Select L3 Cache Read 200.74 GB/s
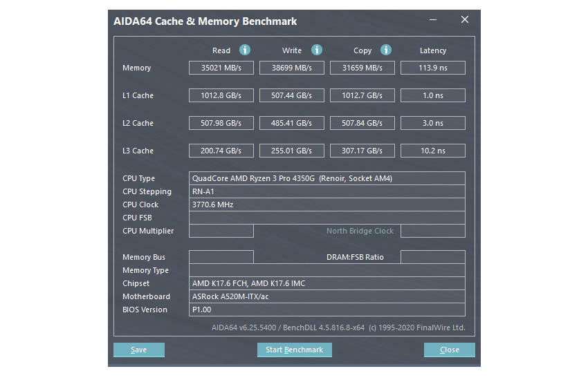This screenshot has height=380, width=588. click(x=221, y=151)
